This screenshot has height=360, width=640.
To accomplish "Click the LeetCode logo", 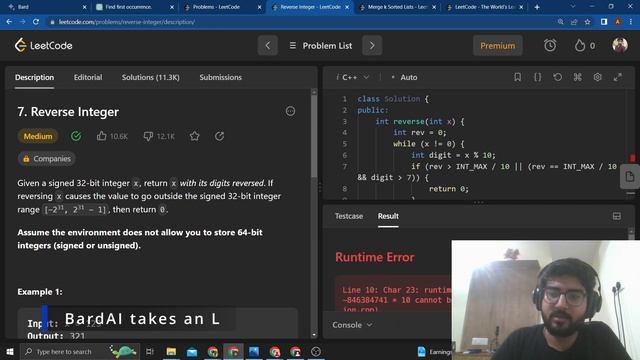I will pos(43,45).
